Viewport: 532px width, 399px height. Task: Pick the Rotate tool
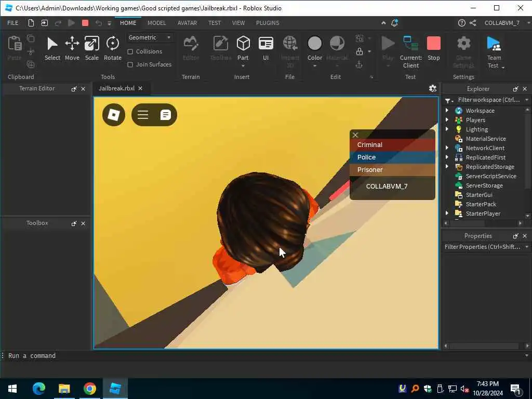click(112, 49)
